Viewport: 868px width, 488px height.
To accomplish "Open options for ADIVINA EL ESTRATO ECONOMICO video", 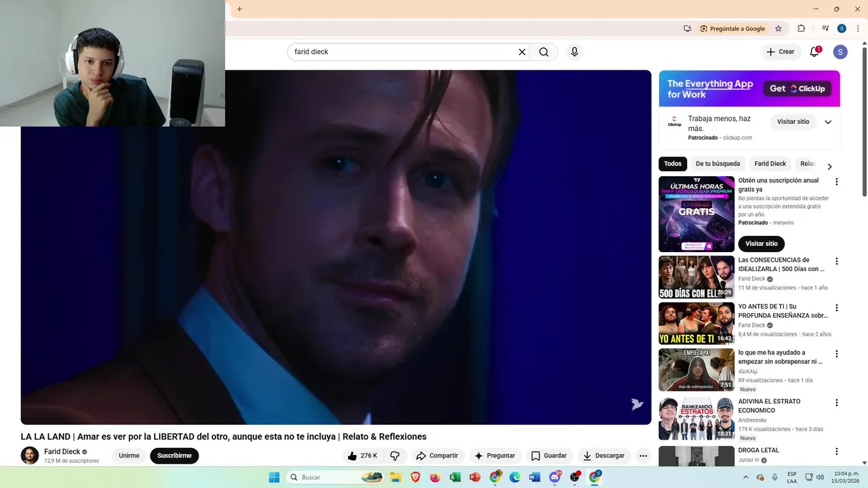I will point(836,403).
